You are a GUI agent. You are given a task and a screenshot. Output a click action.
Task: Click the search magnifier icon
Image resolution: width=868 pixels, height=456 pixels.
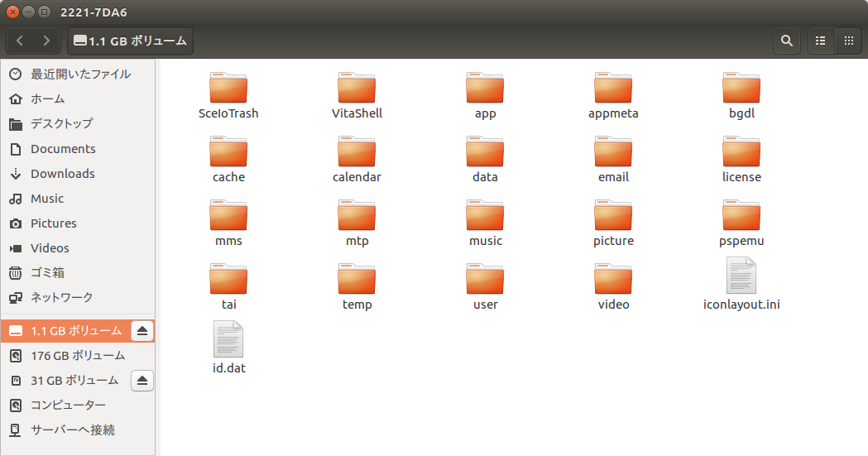pos(786,41)
